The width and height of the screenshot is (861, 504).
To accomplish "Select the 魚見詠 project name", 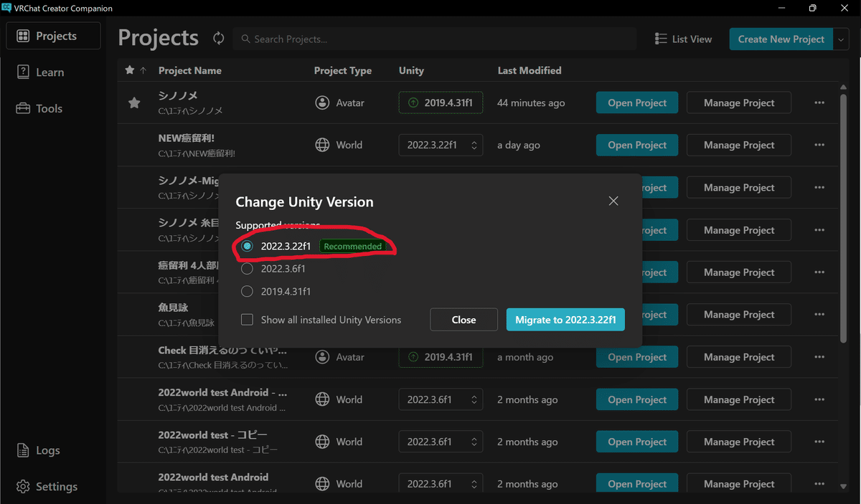I will click(x=173, y=308).
